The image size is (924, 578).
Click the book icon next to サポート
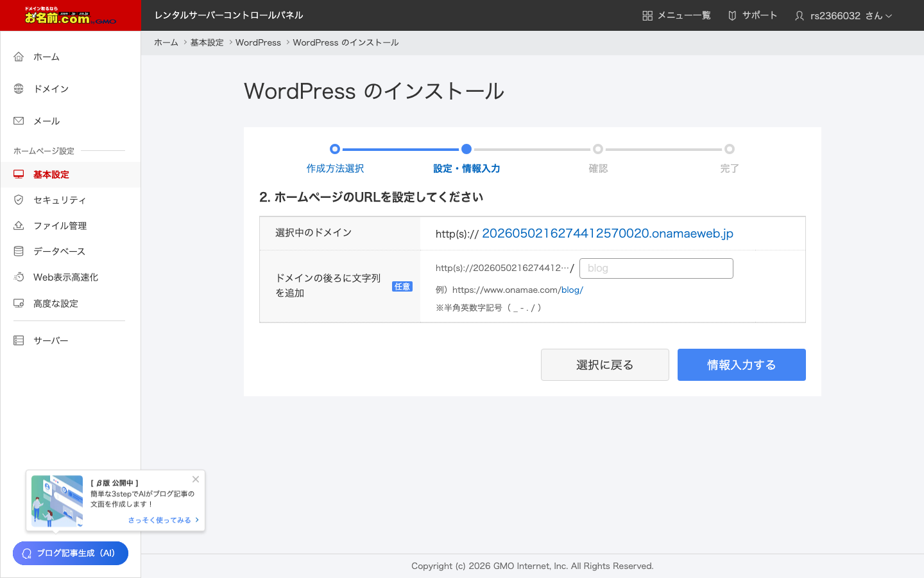click(x=732, y=15)
